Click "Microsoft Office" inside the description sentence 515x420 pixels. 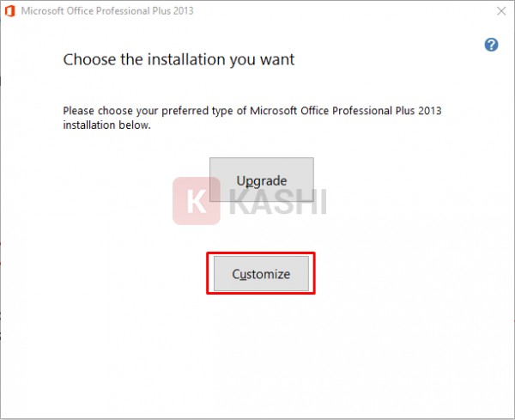tap(289, 111)
